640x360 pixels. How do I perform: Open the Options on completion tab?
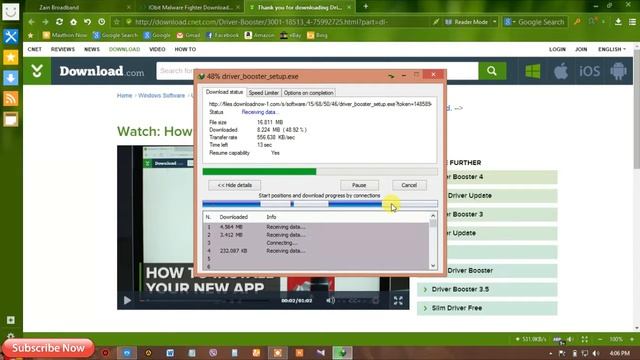(x=309, y=93)
